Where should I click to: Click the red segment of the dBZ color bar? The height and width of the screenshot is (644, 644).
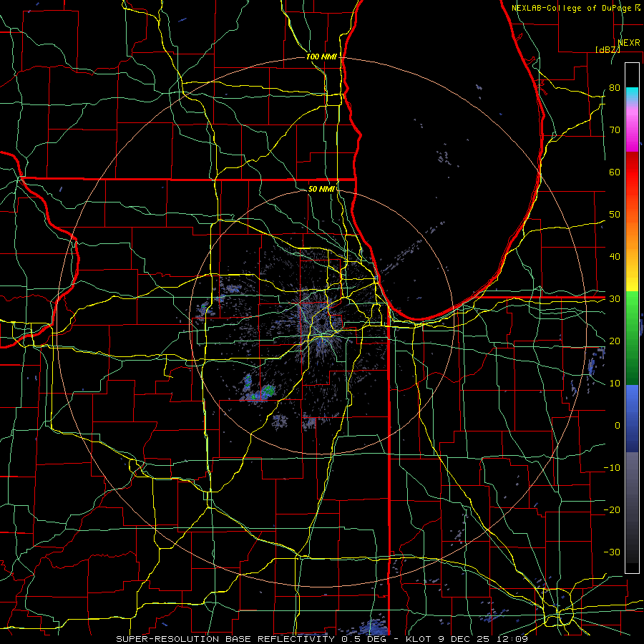pyautogui.click(x=632, y=172)
